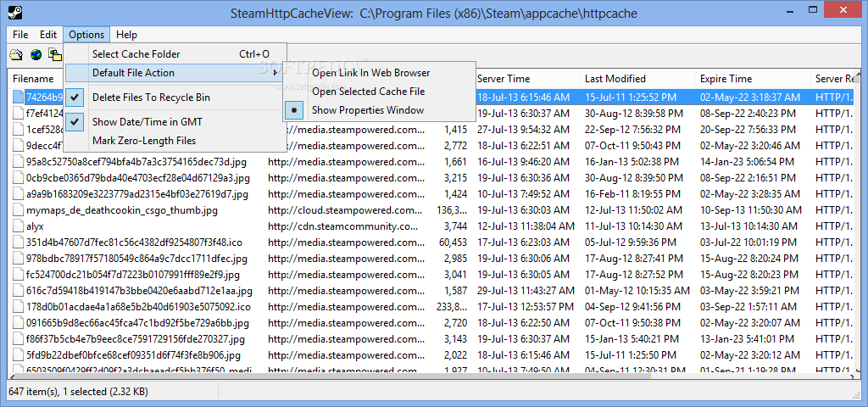Image resolution: width=868 pixels, height=407 pixels.
Task: Open the Help menu
Action: pyautogui.click(x=127, y=34)
